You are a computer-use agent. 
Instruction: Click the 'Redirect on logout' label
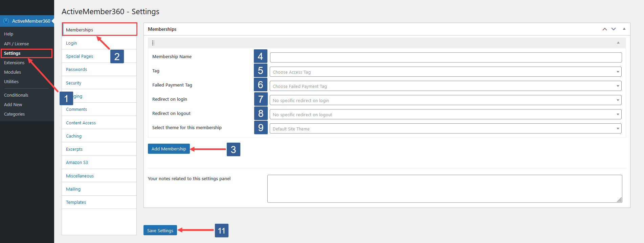[x=171, y=113]
